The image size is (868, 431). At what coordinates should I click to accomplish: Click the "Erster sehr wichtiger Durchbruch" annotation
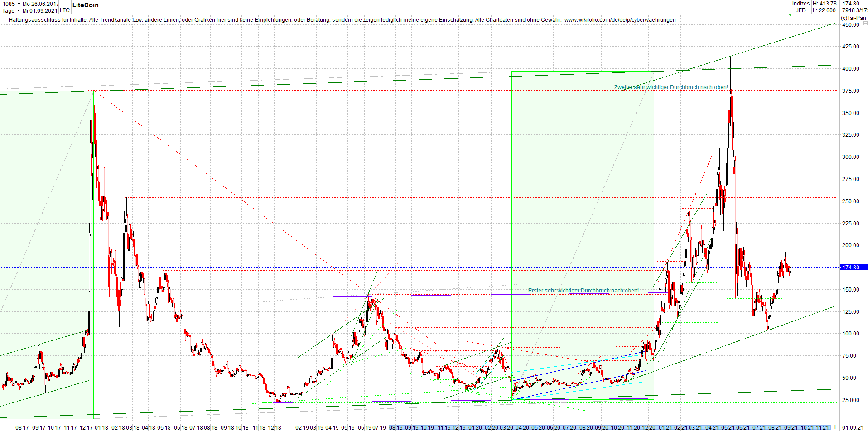point(583,291)
